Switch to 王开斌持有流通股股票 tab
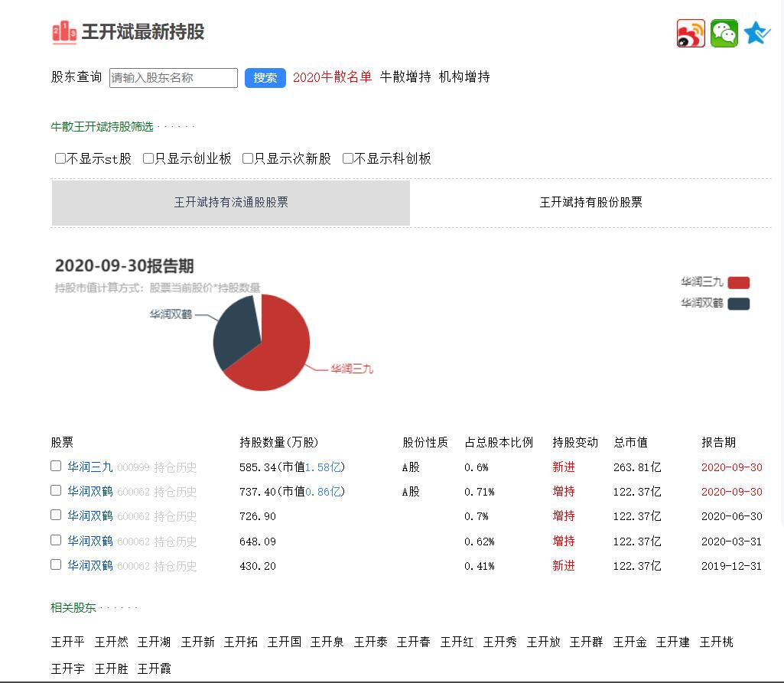The height and width of the screenshot is (683, 784). coord(231,203)
